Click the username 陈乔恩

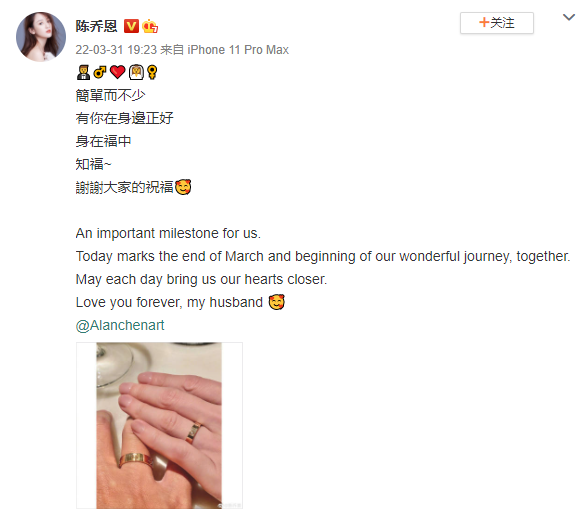(x=96, y=26)
